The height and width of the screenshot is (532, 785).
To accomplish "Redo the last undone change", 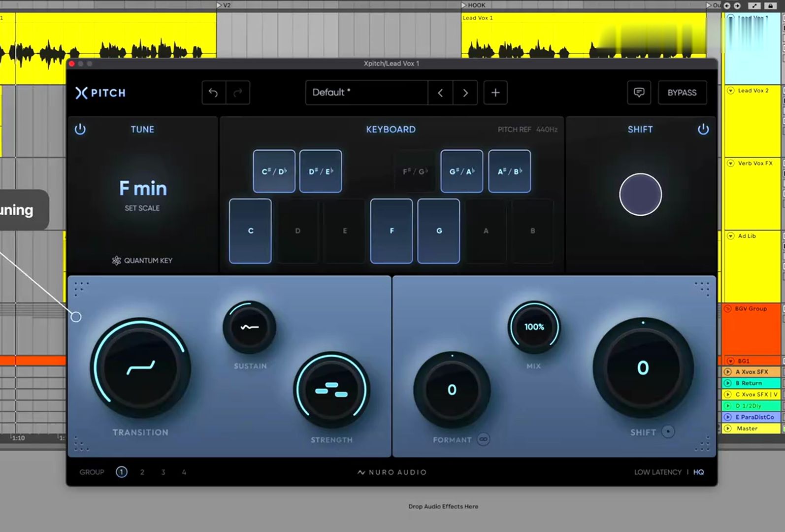I will [x=238, y=93].
